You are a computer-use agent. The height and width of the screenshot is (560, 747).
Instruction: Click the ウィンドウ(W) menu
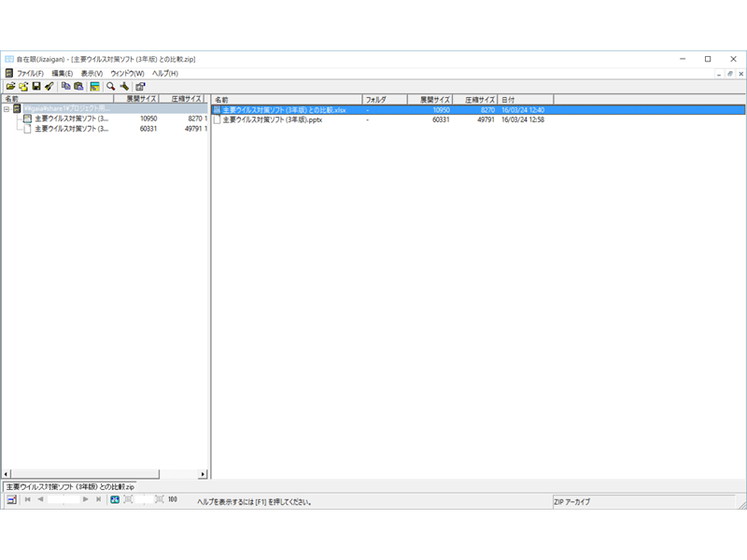tap(127, 73)
